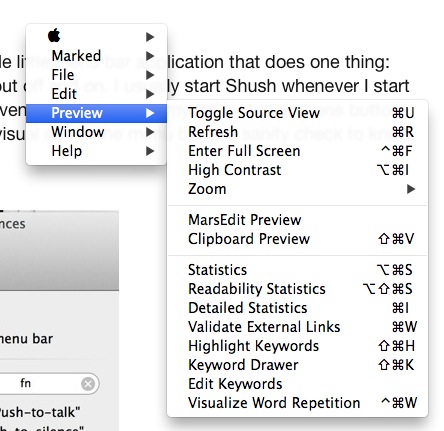Toggle High Contrast mode
This screenshot has width=444, height=431.
pos(297,170)
